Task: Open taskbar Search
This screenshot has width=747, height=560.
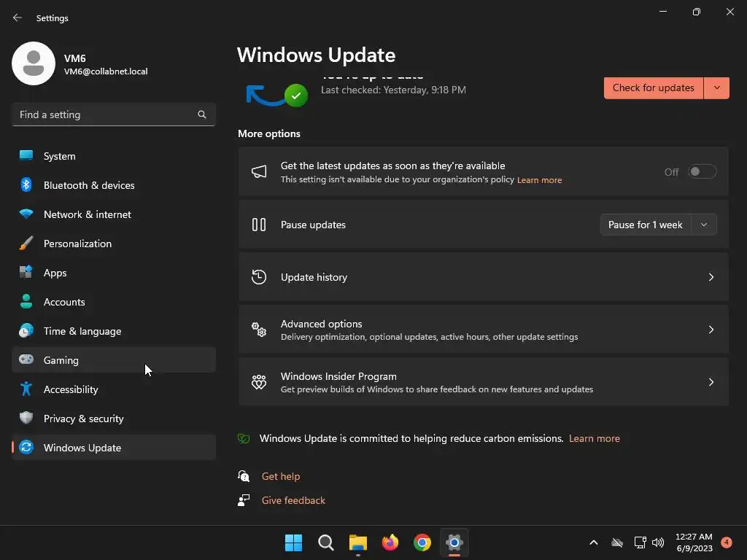Action: point(326,542)
